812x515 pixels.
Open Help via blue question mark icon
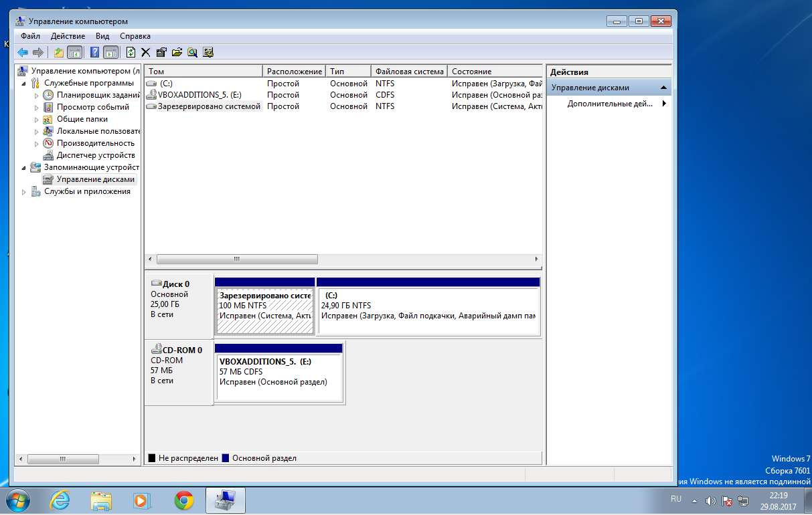point(95,52)
